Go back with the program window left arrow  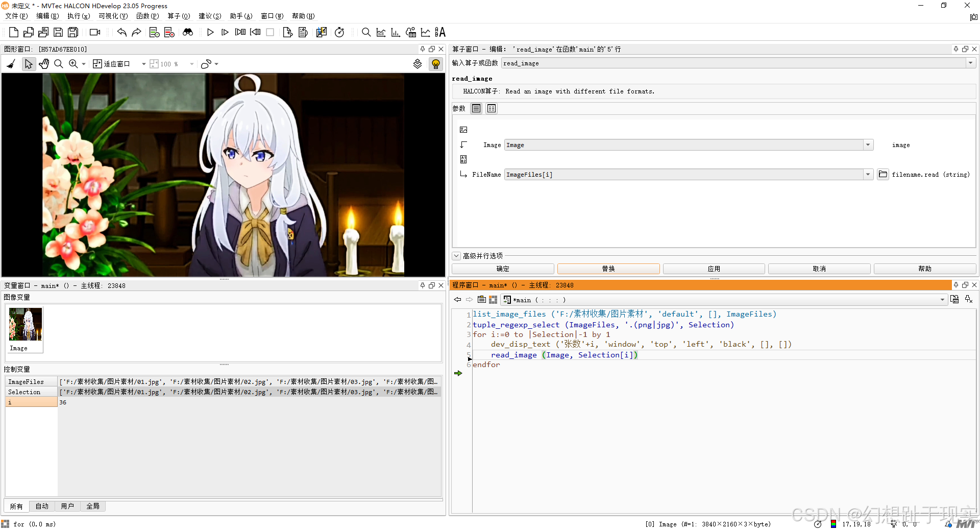457,300
